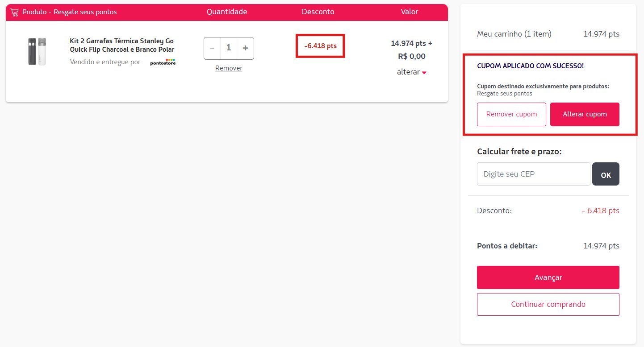The height and width of the screenshot is (347, 644).
Task: Decrease quantity with the minus button
Action: point(212,48)
